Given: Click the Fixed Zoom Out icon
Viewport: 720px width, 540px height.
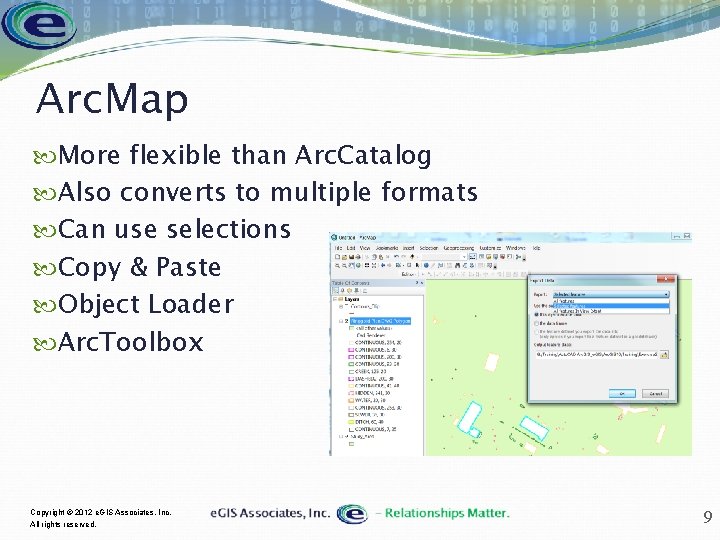Looking at the screenshot, I should [x=374, y=265].
